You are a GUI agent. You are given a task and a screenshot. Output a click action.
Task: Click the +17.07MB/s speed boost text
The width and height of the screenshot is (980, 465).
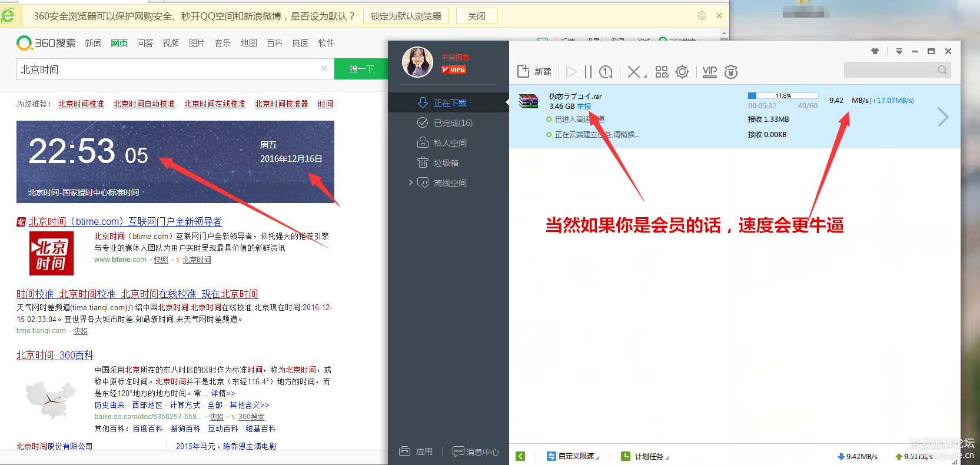pos(892,101)
